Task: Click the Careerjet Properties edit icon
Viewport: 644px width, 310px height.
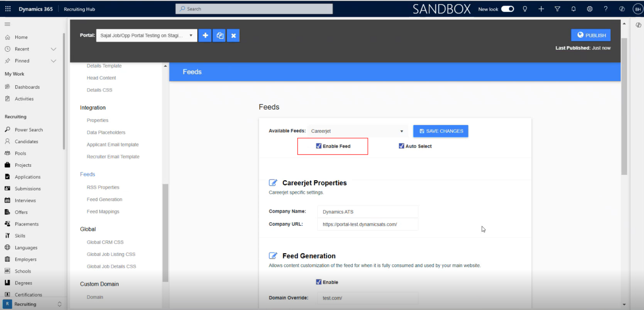Action: [x=273, y=183]
